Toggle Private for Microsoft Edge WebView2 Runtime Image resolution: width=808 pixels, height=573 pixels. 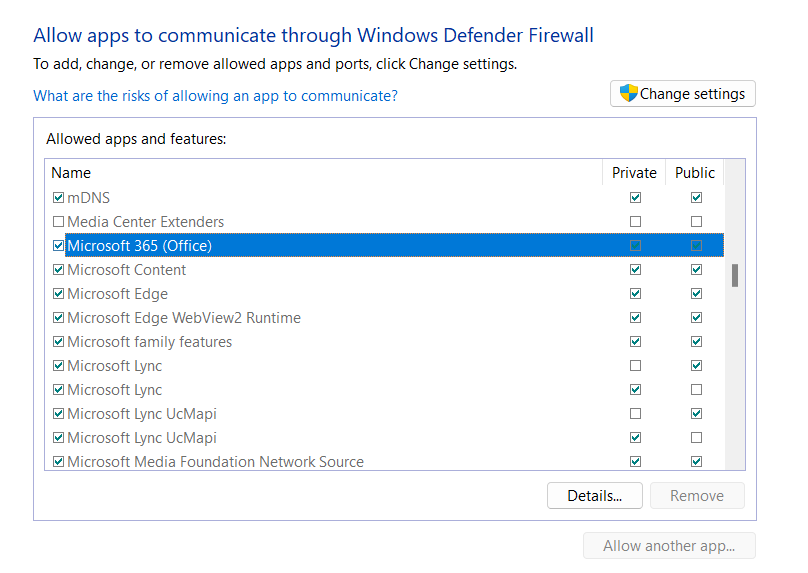coord(635,317)
